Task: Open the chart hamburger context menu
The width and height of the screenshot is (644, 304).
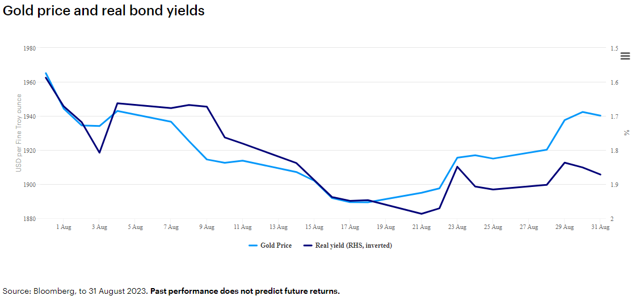Action: 625,56
